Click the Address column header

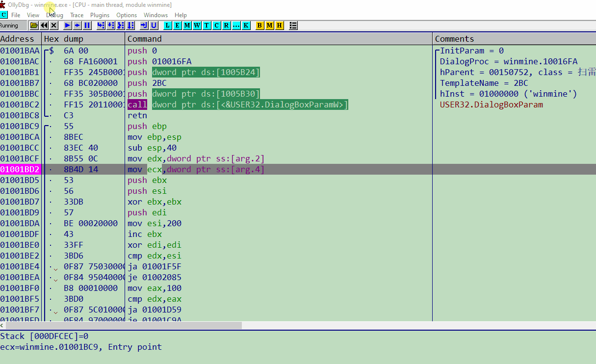click(21, 39)
